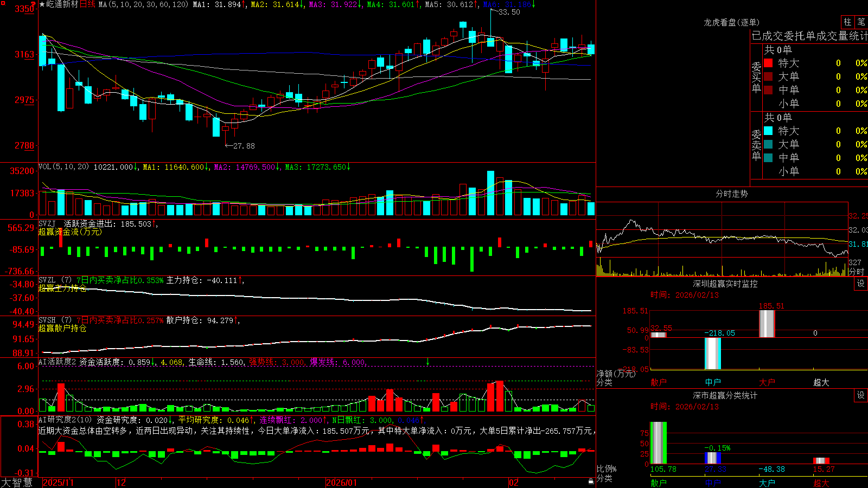Click the 深市超赢分类统计 title
The image size is (868, 488).
point(725,395)
